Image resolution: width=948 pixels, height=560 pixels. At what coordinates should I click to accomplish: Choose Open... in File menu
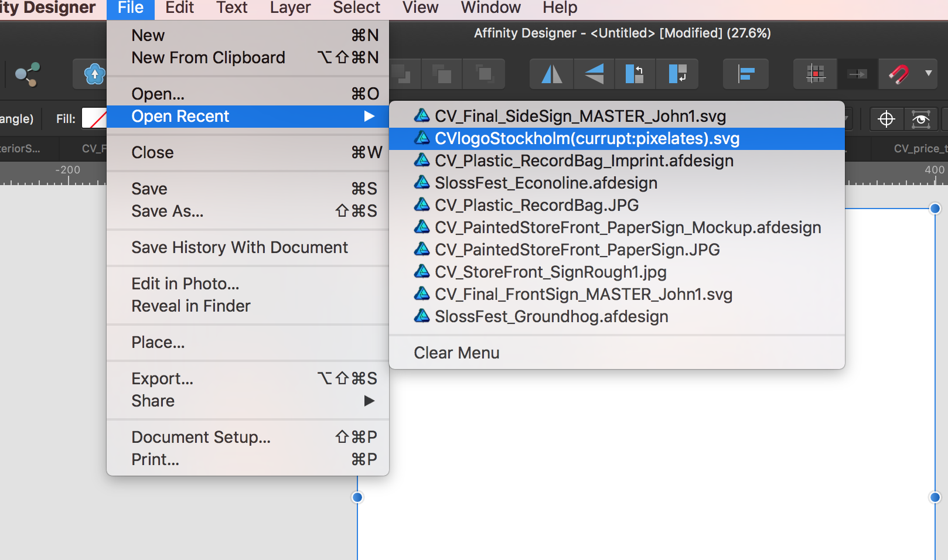click(248, 94)
